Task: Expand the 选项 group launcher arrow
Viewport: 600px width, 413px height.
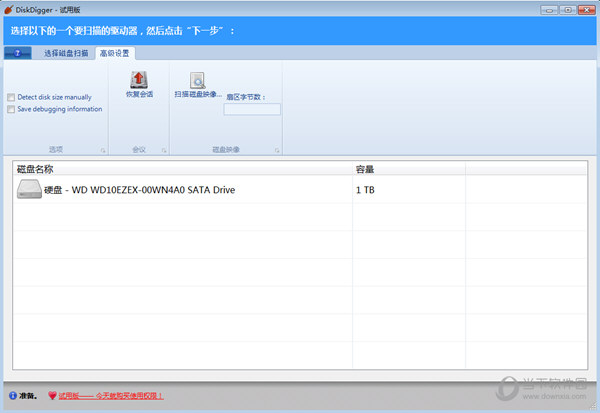Action: click(x=103, y=150)
